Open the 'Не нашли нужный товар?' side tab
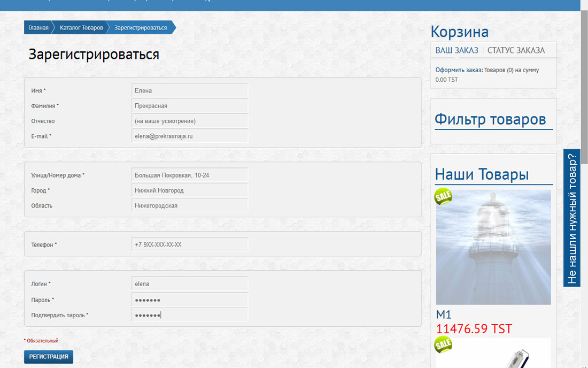Image resolution: width=588 pixels, height=368 pixels. pyautogui.click(x=572, y=218)
